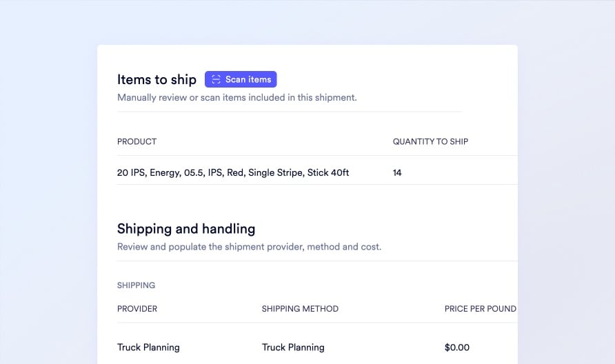The image size is (615, 364).
Task: Click the $0.00 price per pound value
Action: tap(457, 347)
